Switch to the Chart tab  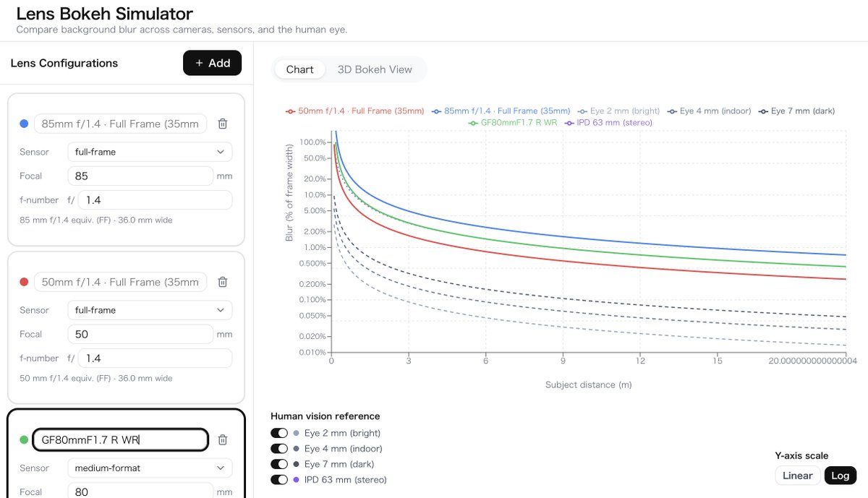click(299, 69)
